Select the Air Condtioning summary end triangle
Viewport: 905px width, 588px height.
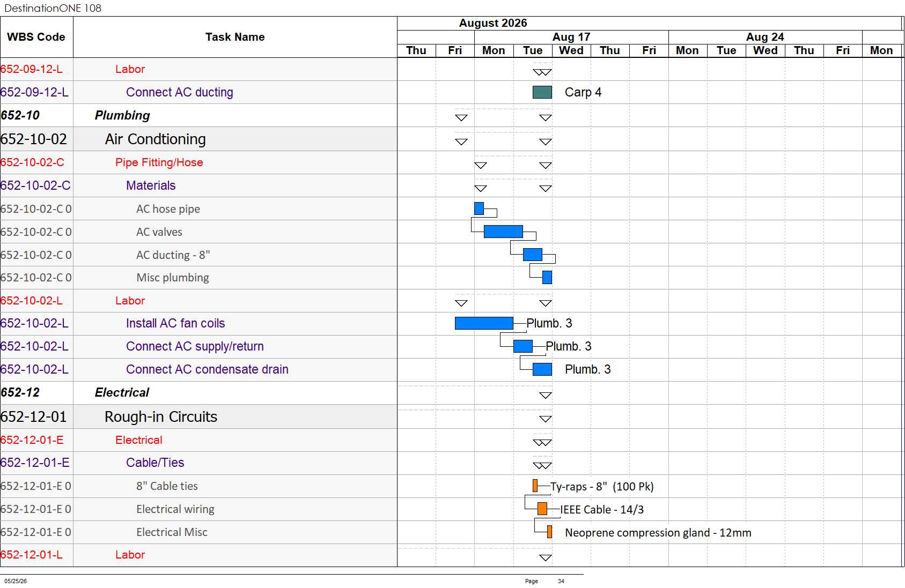(546, 142)
